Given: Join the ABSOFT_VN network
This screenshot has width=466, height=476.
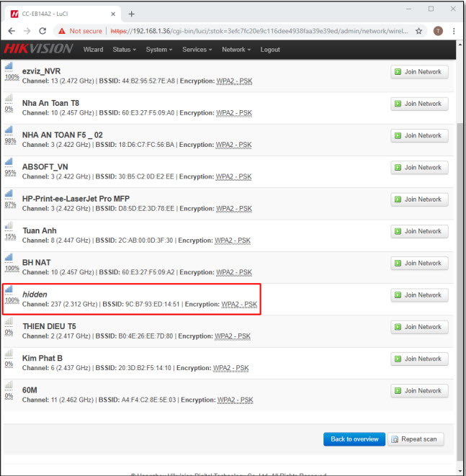Looking at the screenshot, I should point(419,168).
